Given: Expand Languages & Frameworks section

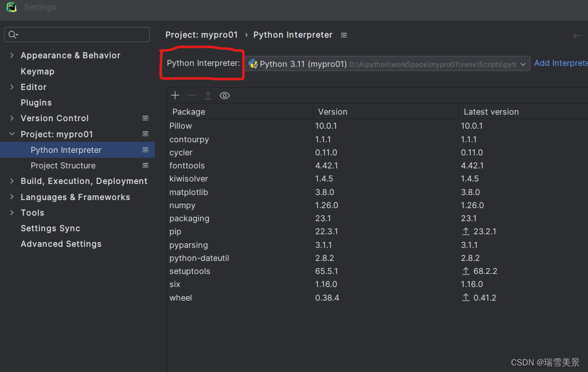Looking at the screenshot, I should (x=12, y=197).
